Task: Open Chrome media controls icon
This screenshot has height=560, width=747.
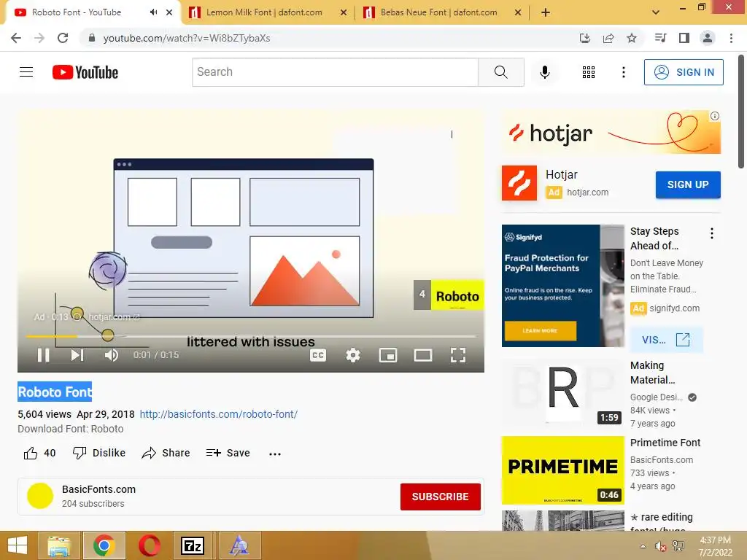Action: (x=660, y=38)
